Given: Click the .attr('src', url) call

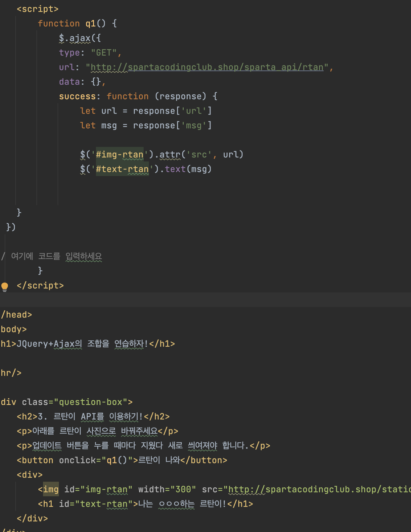Looking at the screenshot, I should pyautogui.click(x=199, y=155).
